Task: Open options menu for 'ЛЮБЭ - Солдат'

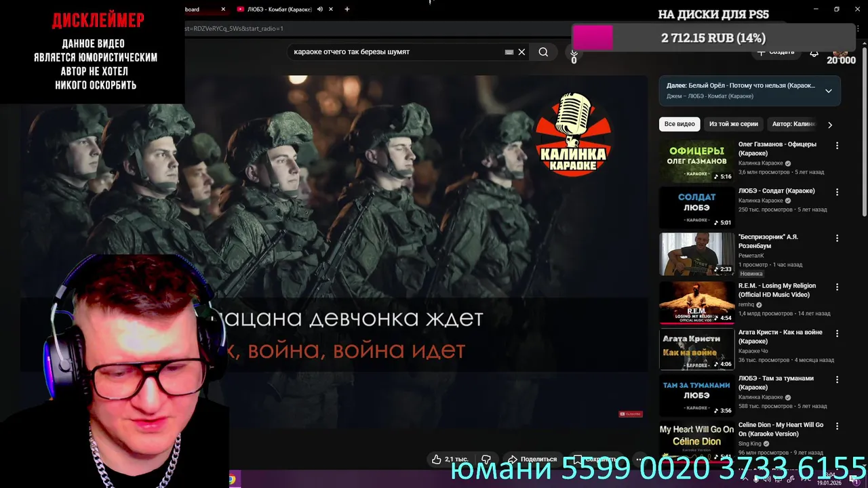Action: 837,192
